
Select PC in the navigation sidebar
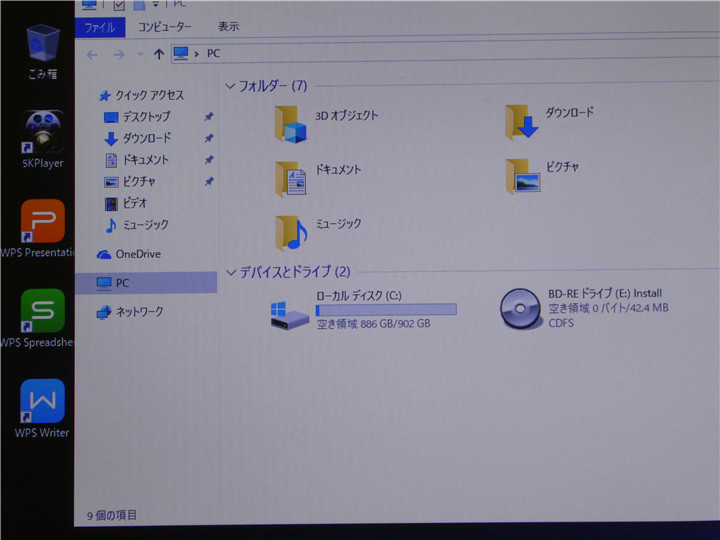pos(146,283)
